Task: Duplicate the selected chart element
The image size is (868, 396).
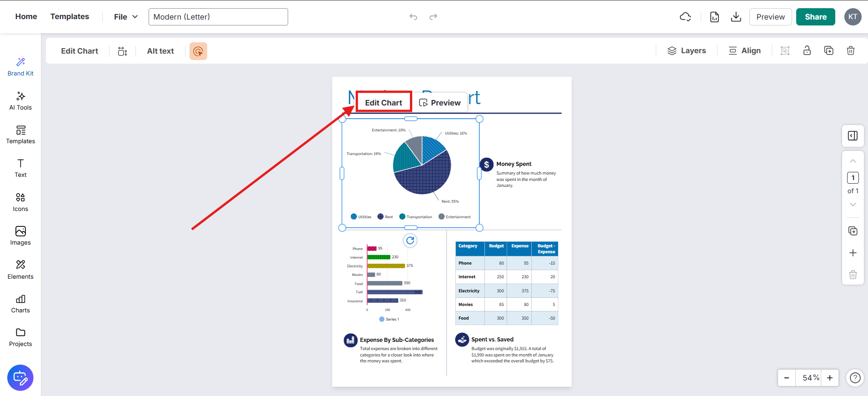Action: point(828,51)
